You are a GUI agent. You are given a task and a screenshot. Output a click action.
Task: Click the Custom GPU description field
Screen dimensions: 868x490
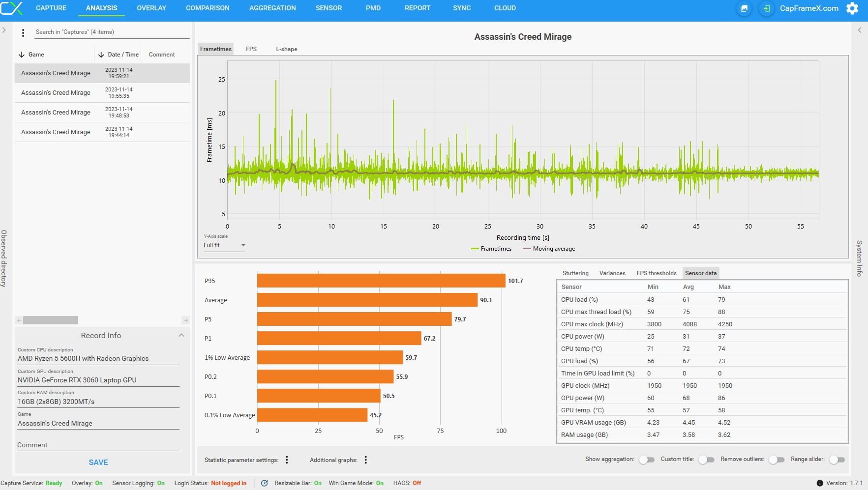point(98,380)
